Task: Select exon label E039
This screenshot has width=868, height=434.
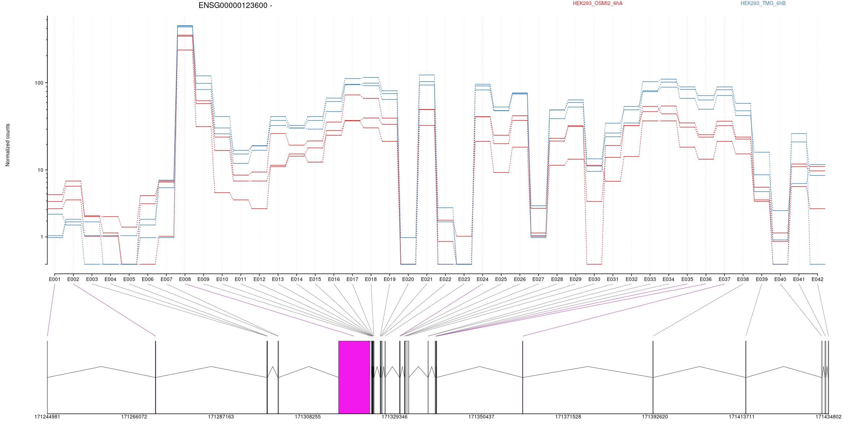Action: (x=762, y=279)
